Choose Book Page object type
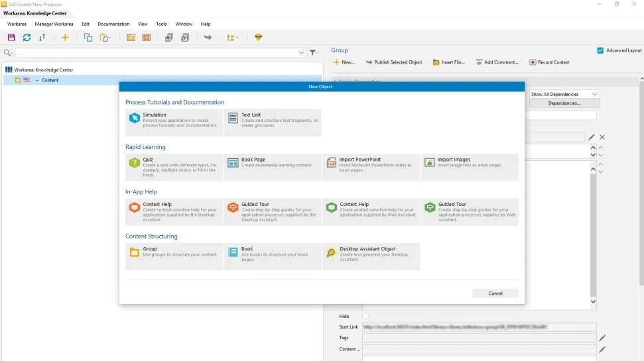The width and height of the screenshot is (644, 361). pos(273,167)
